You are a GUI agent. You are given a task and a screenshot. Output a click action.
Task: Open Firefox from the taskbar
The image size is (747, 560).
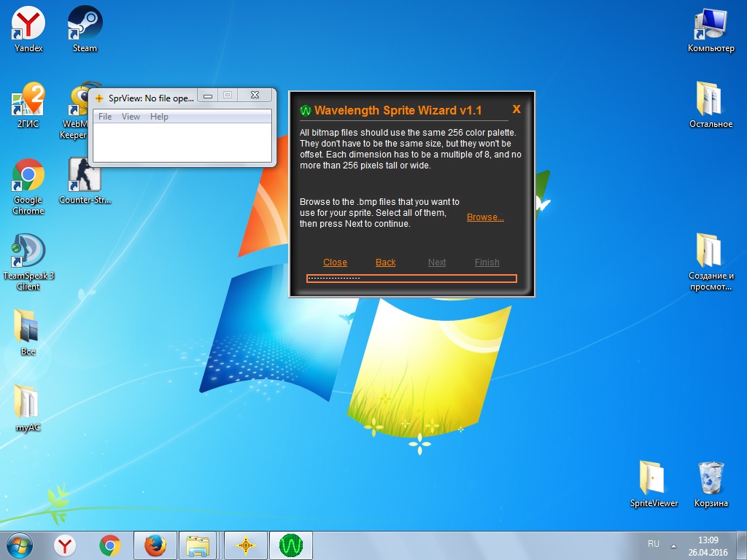[x=155, y=545]
